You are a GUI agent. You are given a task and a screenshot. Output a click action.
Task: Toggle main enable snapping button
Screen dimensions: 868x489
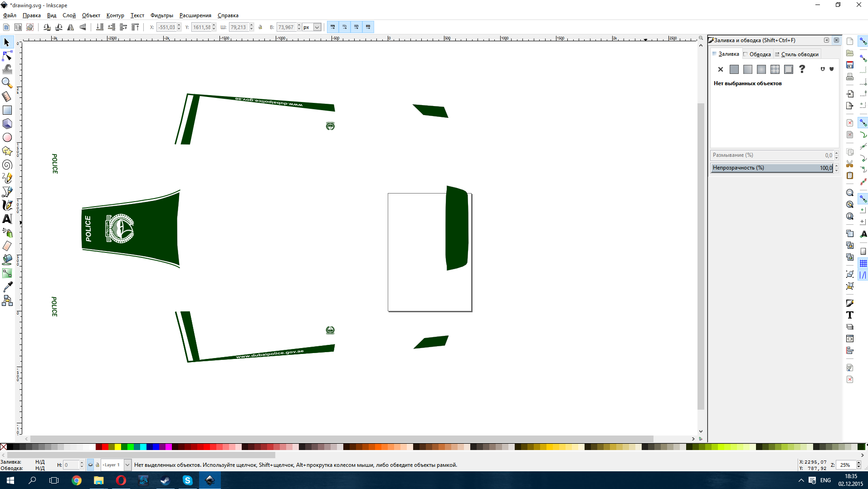tap(863, 41)
